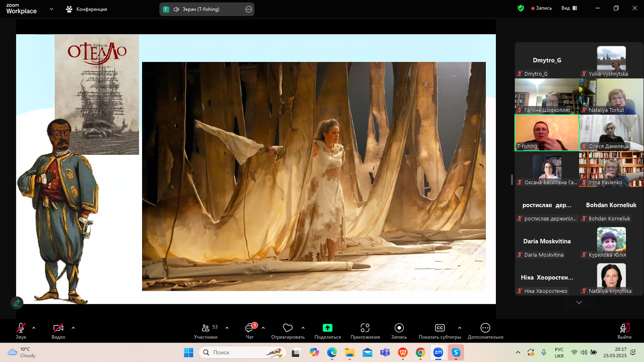Open the annotation pencil tool

[17, 303]
